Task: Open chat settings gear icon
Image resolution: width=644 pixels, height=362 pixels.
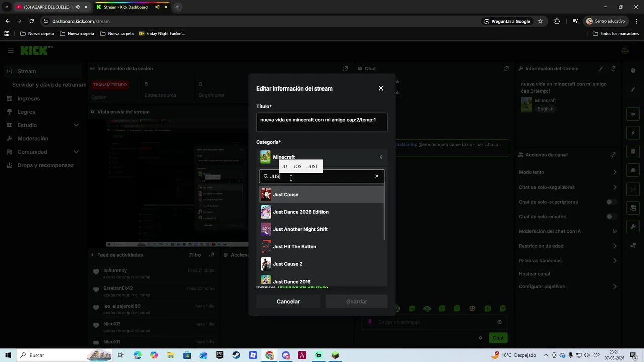Action: click(x=480, y=338)
